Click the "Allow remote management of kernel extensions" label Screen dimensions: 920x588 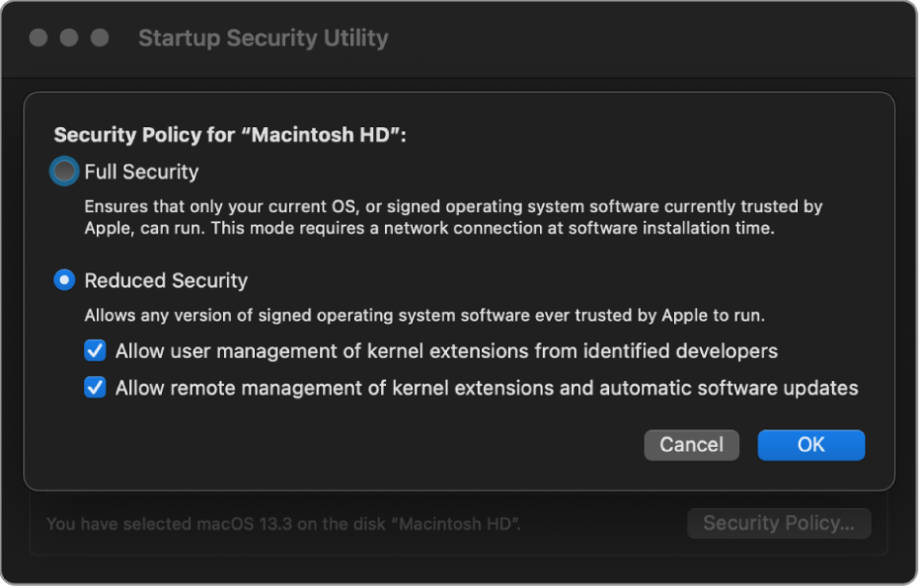click(486, 389)
